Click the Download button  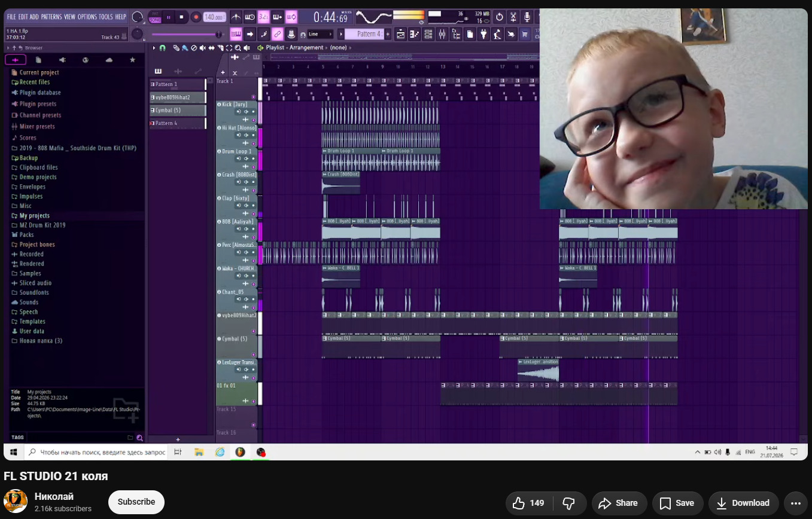tap(743, 503)
